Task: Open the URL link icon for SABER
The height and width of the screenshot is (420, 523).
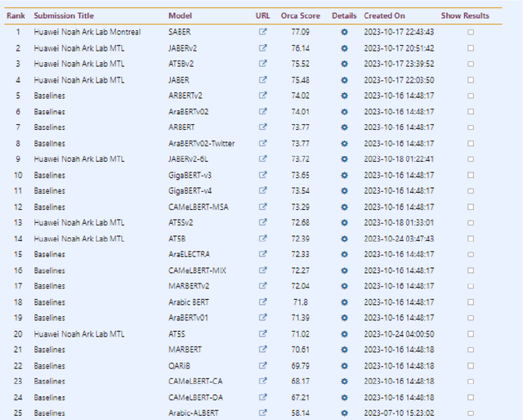Action: 262,33
